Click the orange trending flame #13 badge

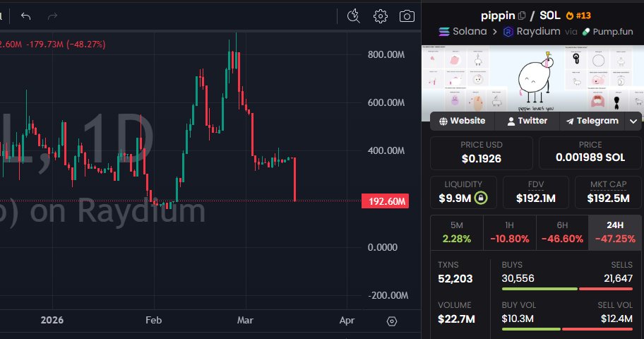click(x=579, y=16)
